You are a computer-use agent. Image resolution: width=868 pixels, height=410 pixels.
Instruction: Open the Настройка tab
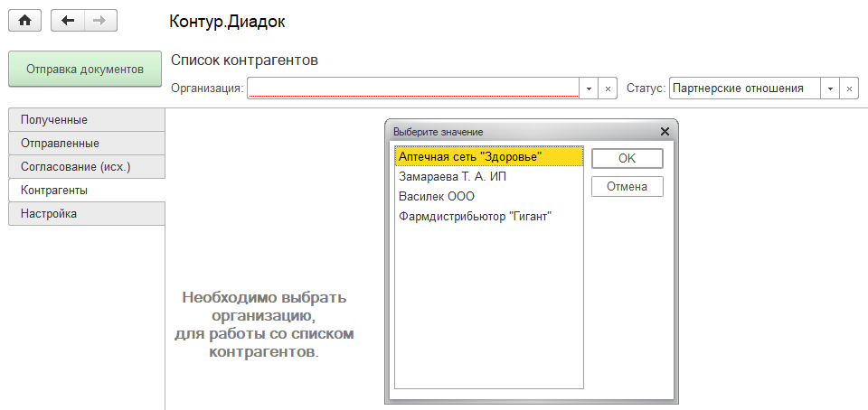click(87, 213)
